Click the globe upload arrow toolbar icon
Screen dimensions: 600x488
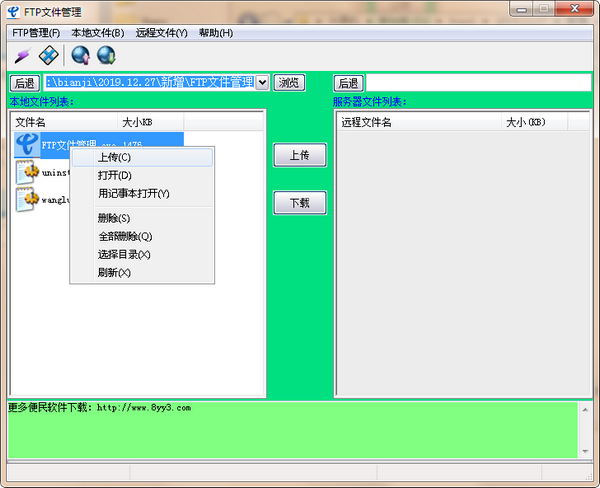coord(80,54)
